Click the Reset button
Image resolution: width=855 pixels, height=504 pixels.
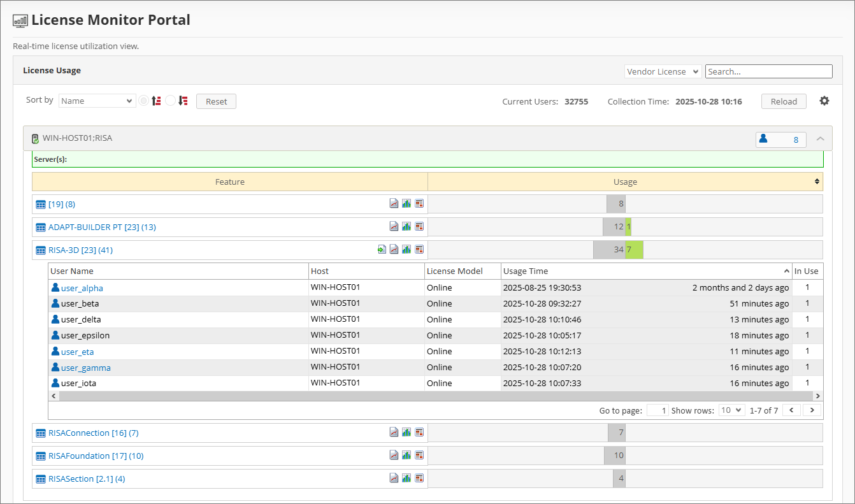[x=216, y=101]
